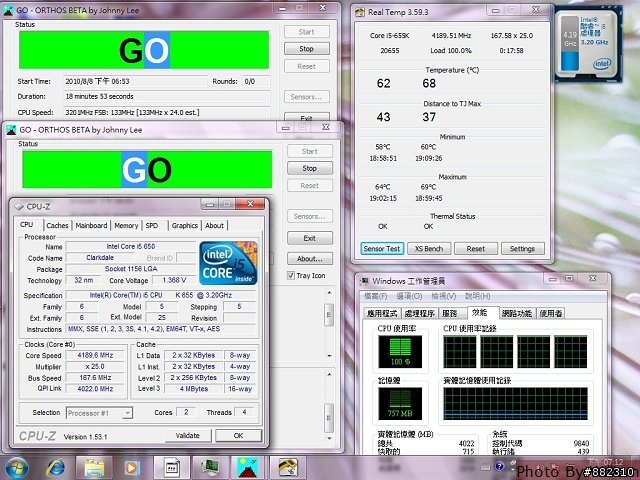Click the lower pane scrollbar thumb in Orthos
The image size is (640, 480).
(329, 418)
